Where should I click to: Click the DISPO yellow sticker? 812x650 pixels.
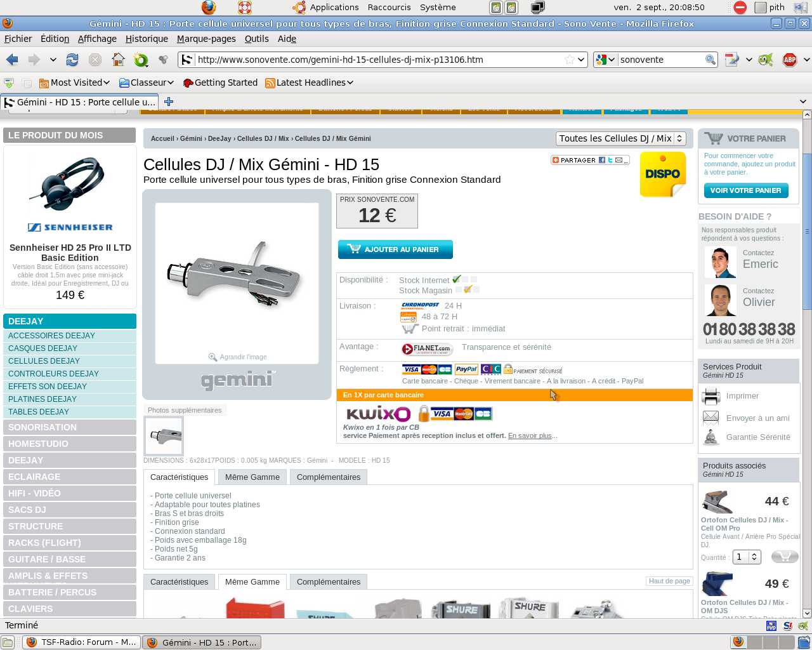click(x=663, y=174)
